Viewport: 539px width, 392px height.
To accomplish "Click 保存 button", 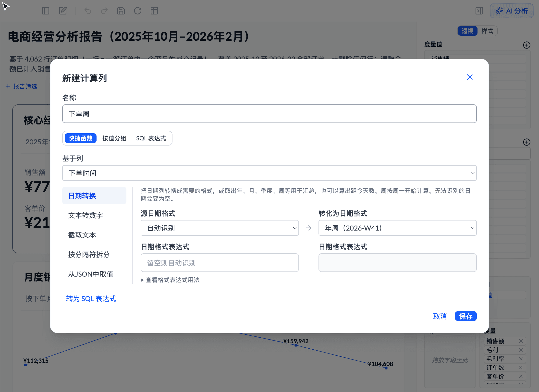I will coord(465,316).
